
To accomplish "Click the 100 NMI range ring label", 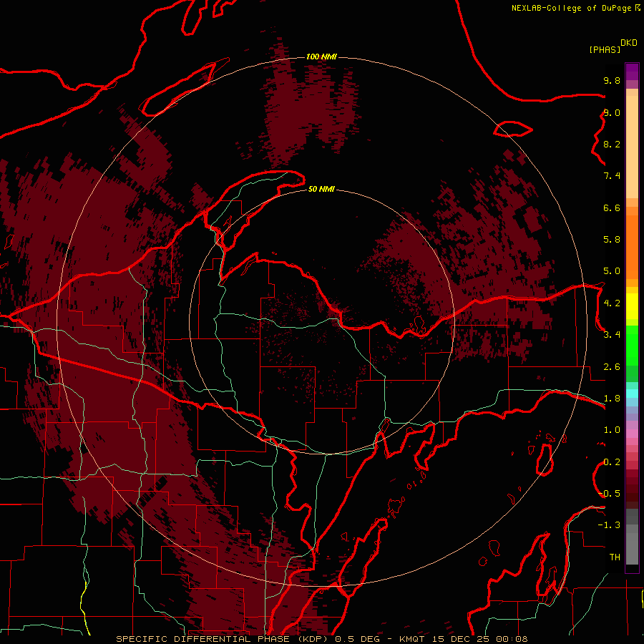I will [321, 57].
